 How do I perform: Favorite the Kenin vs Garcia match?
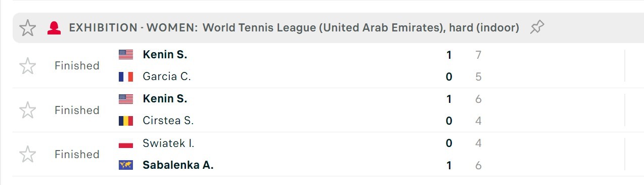(x=27, y=66)
